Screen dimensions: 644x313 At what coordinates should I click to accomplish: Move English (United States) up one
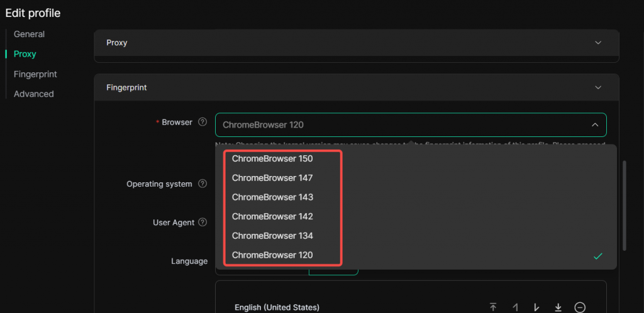515,307
